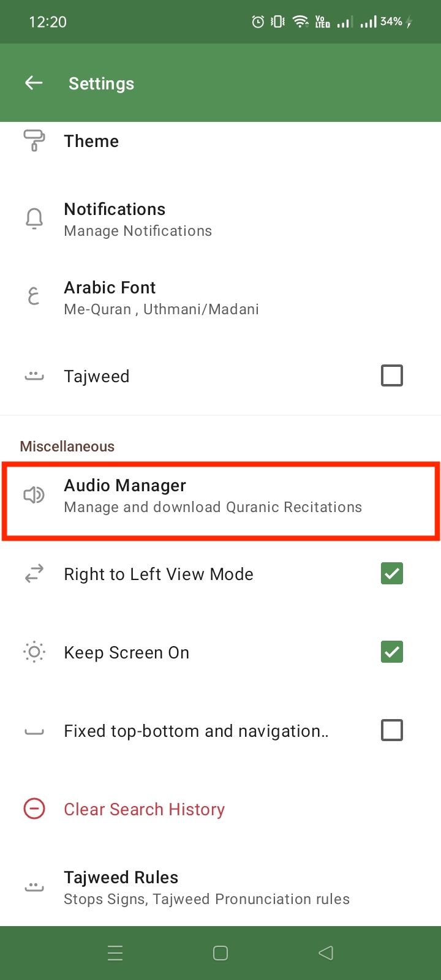Tap the sun Keep Screen On icon
441x980 pixels.
point(34,652)
